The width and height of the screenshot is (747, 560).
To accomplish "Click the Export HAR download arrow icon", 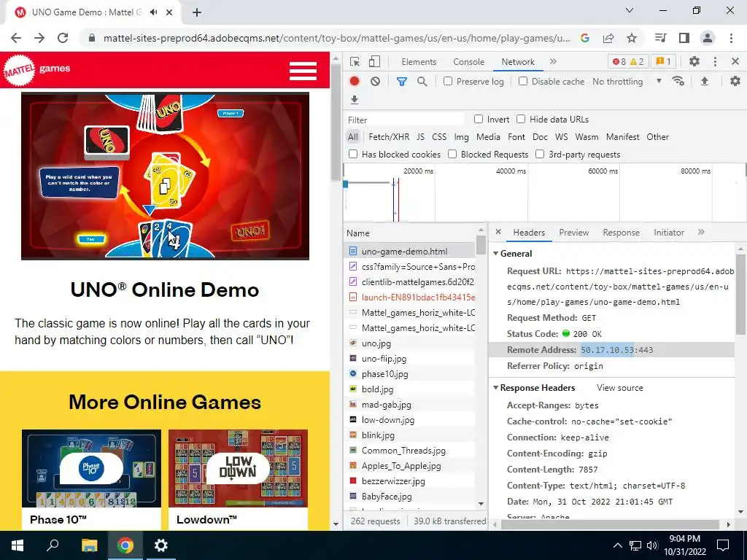I will pyautogui.click(x=354, y=99).
